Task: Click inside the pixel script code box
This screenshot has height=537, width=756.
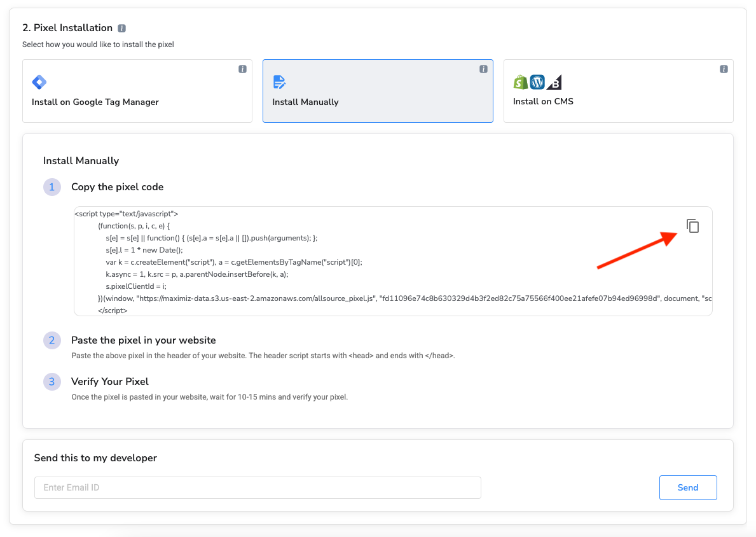Action: click(x=393, y=262)
